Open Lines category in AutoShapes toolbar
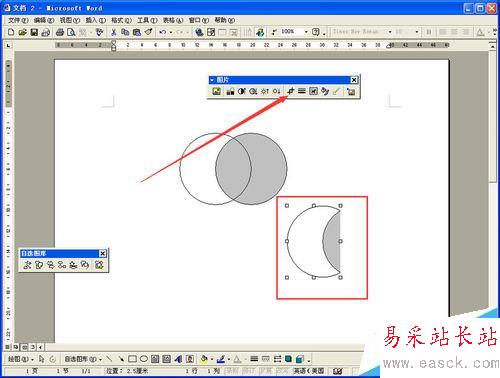Screen dimensions: 500x378 click(x=27, y=265)
